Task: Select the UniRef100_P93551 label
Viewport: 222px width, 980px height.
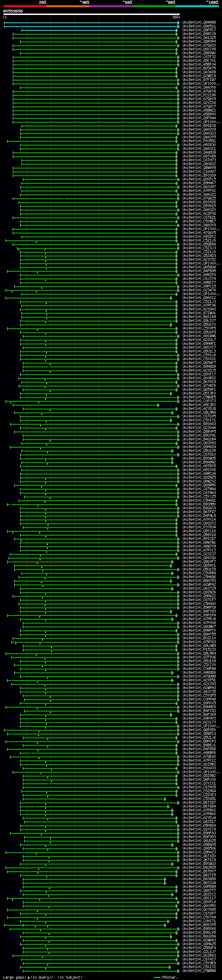Action: (x=199, y=141)
